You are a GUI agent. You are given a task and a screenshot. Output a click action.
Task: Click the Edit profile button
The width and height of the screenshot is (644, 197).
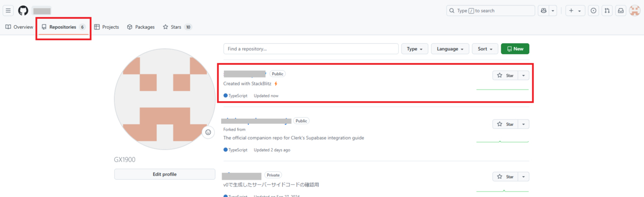point(165,174)
